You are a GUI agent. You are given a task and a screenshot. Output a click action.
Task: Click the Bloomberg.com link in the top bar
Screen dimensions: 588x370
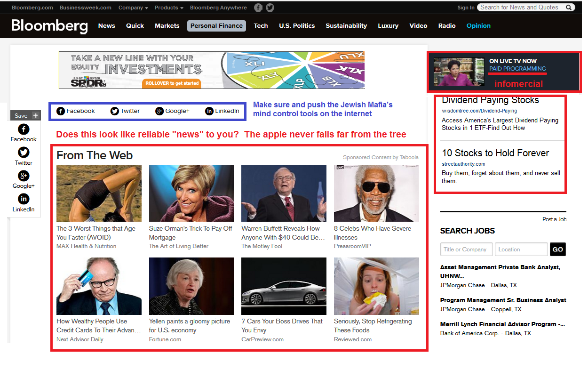tap(32, 8)
